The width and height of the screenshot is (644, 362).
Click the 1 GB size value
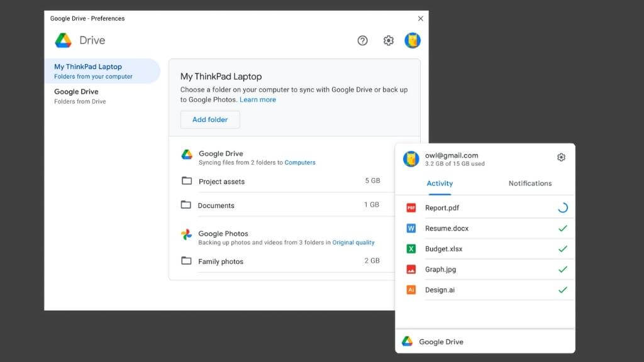click(x=371, y=204)
